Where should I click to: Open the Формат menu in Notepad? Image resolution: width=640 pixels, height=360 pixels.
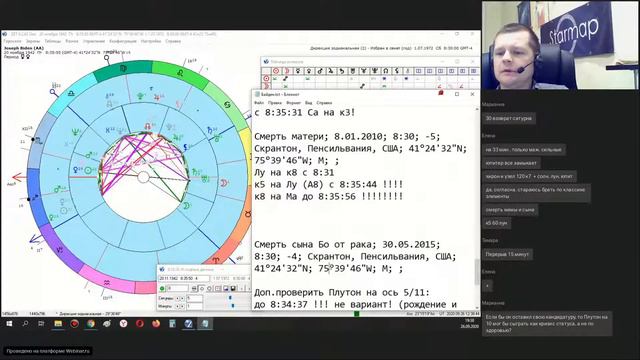point(293,103)
